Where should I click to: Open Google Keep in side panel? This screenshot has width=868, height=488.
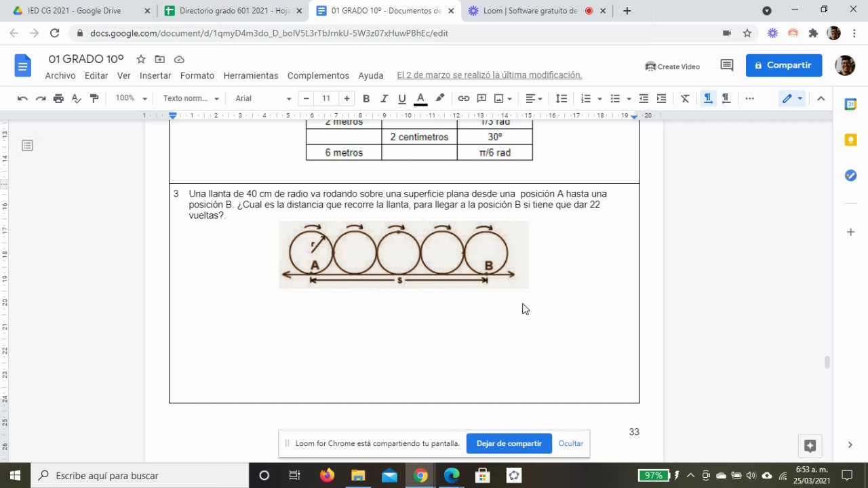point(850,140)
